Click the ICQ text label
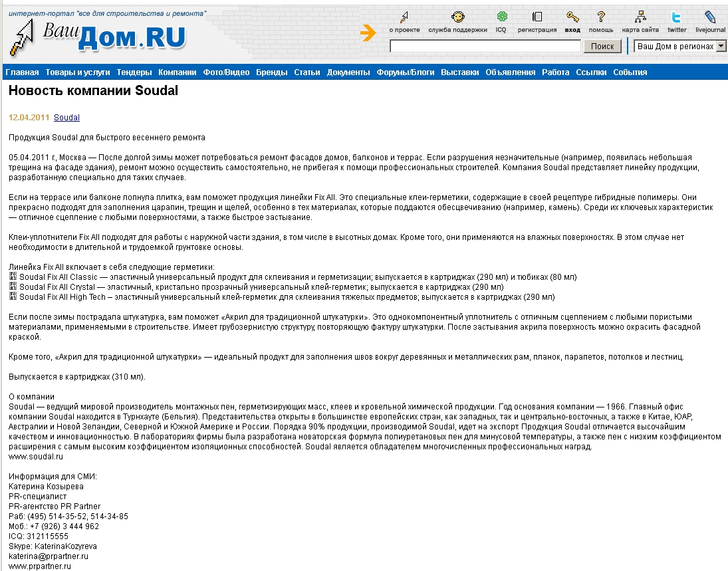Screen dimensions: 728x571 pyautogui.click(x=501, y=30)
